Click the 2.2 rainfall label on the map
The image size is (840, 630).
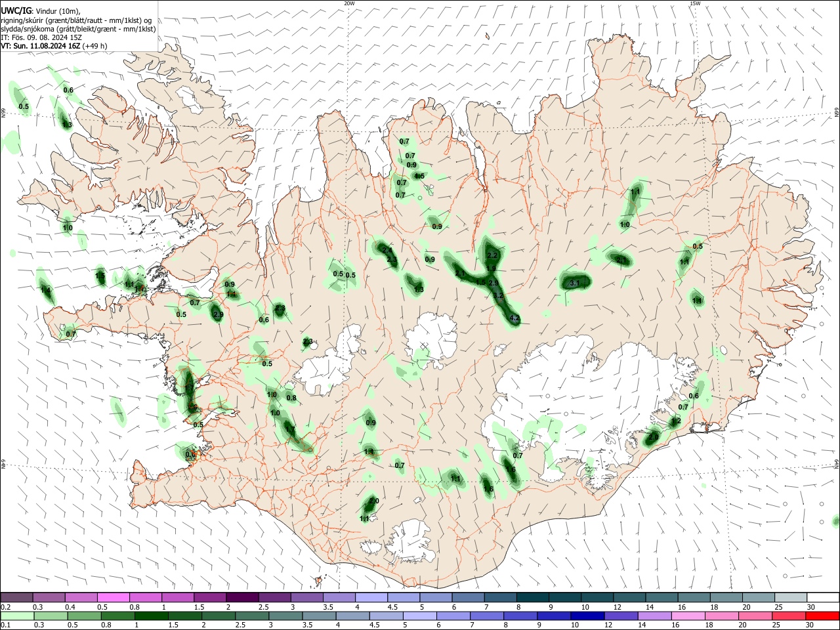[x=493, y=255]
